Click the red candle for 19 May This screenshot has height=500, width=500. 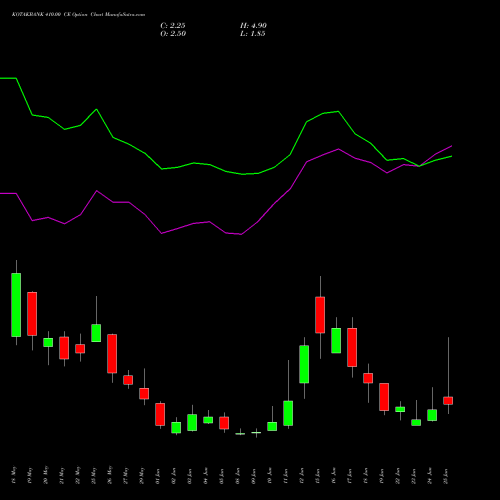coord(32,314)
